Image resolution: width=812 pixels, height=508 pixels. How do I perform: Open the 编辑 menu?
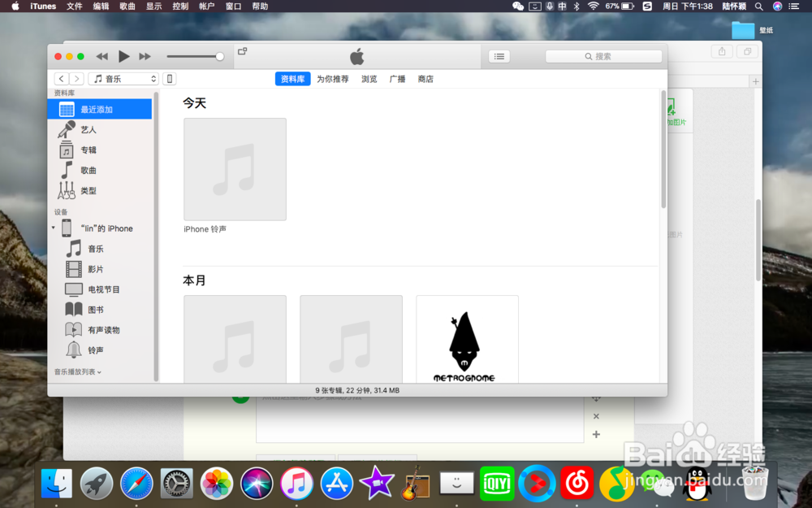point(101,7)
